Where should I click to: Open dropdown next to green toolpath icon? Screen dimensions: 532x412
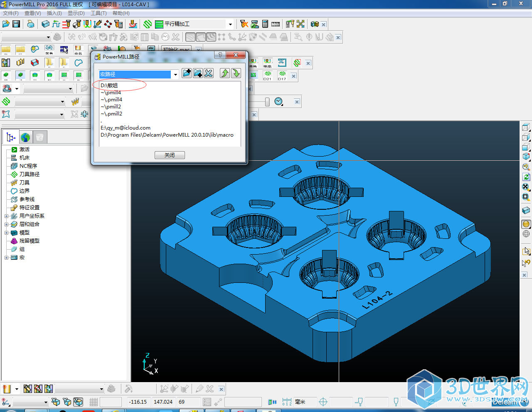click(40, 102)
